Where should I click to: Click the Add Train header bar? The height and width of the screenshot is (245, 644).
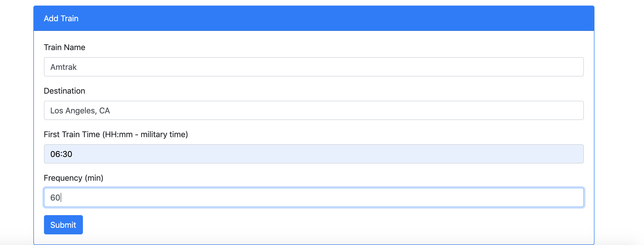321,18
